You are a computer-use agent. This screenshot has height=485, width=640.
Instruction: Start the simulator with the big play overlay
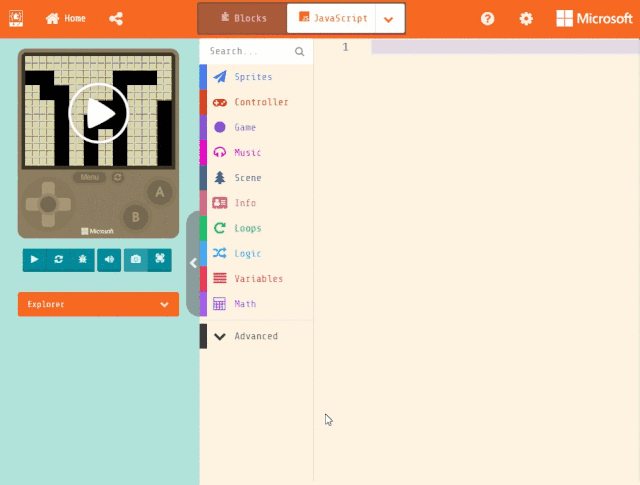(98, 113)
